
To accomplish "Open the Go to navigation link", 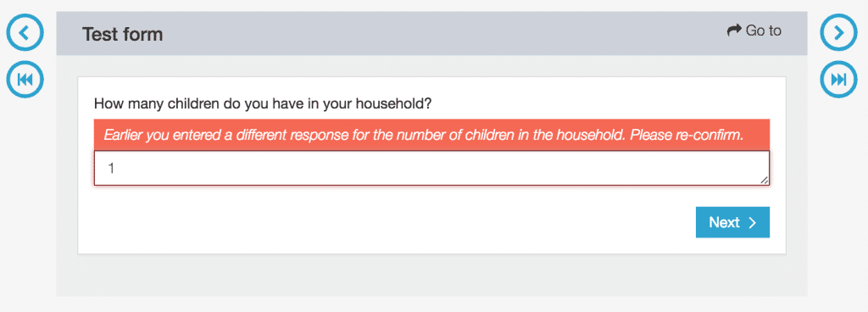I will 754,31.
